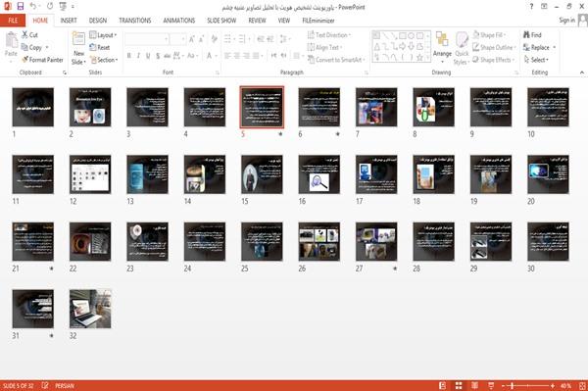
Task: Switch to Normal view in status bar
Action: [443, 385]
